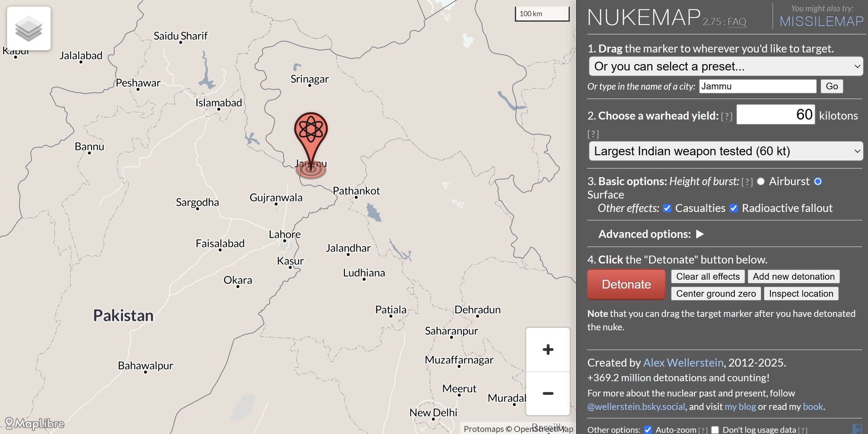Click the Saidu Sharif city label

(181, 36)
